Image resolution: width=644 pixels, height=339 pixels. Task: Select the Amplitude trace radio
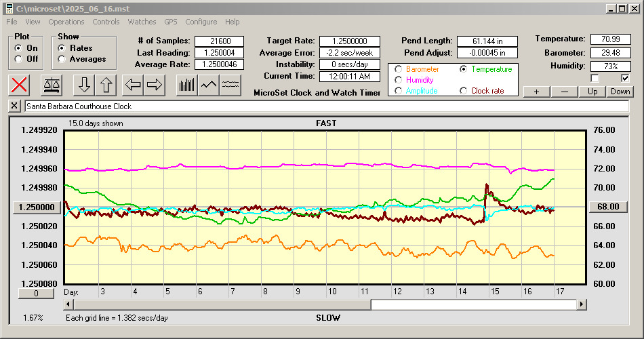398,91
